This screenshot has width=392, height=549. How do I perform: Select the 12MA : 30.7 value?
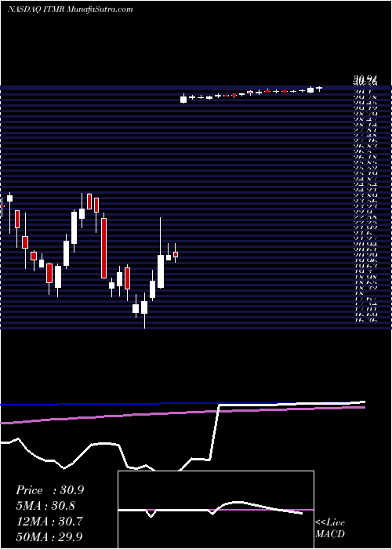(x=49, y=522)
